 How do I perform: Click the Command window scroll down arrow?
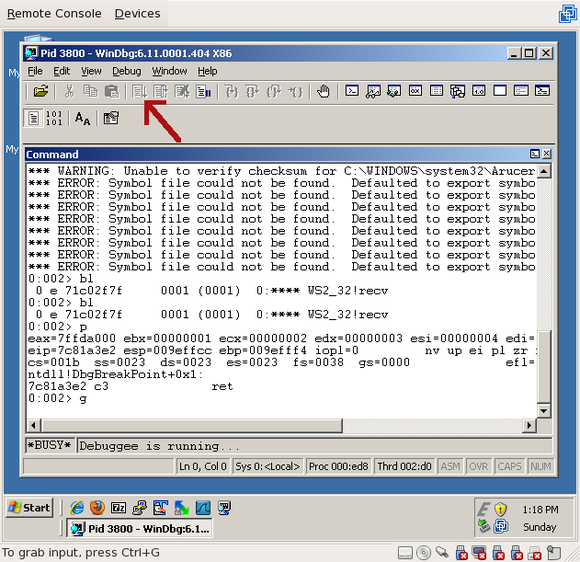(x=544, y=411)
